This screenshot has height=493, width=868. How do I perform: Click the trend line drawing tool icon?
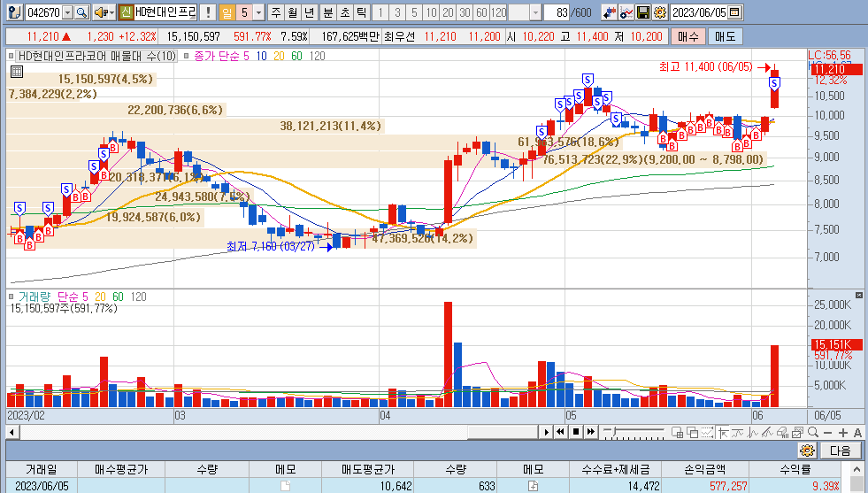click(x=767, y=433)
